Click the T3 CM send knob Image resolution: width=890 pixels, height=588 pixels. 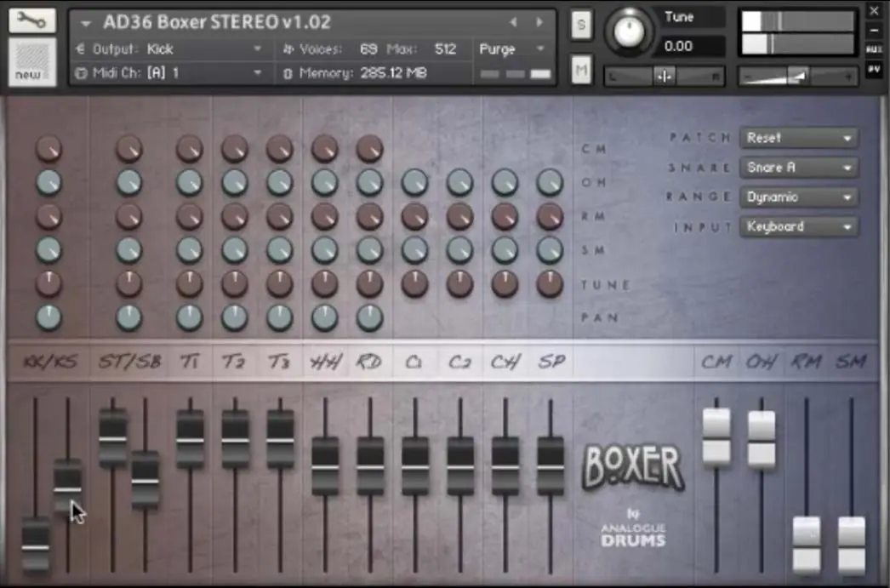pos(280,149)
